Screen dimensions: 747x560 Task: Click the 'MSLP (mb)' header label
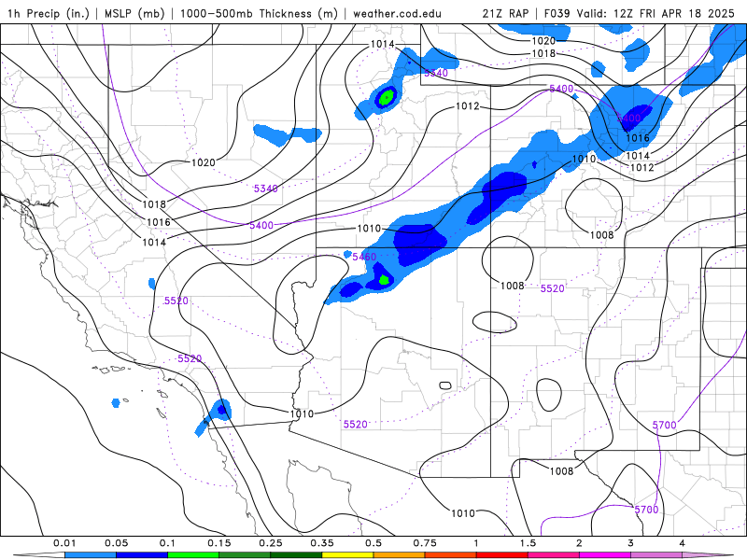click(x=134, y=13)
